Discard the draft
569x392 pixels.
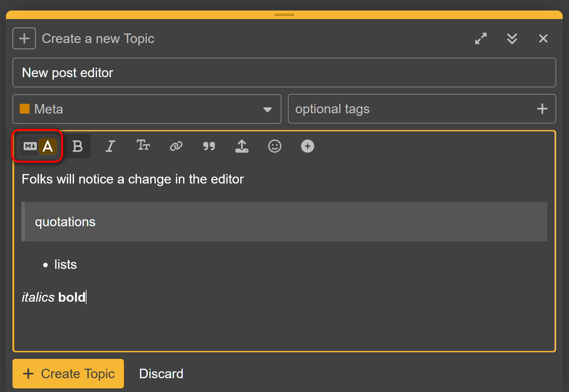tap(161, 374)
